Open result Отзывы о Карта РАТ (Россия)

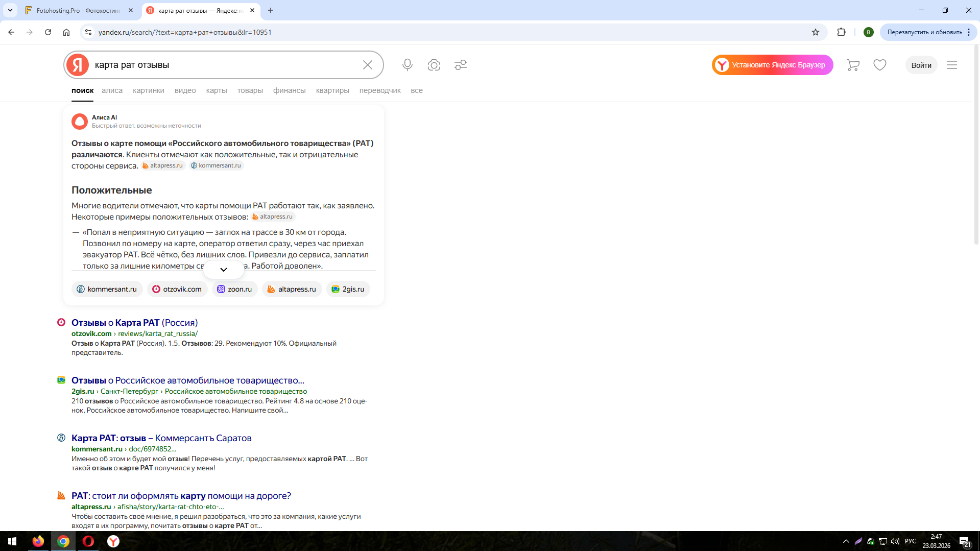135,323
